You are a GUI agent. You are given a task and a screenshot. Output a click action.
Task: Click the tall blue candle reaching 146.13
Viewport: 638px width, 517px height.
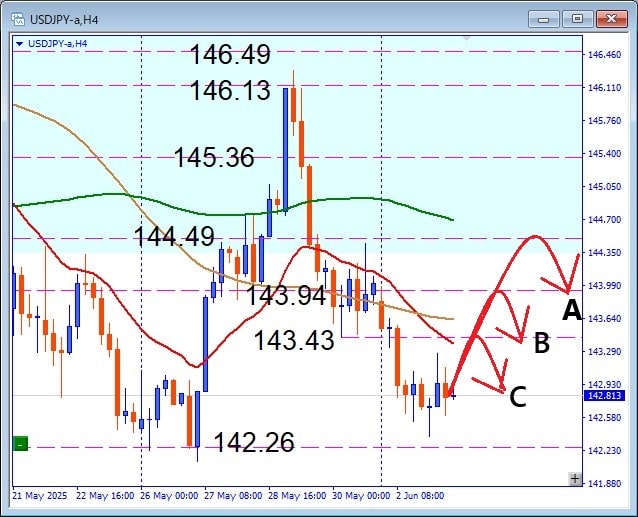click(x=286, y=150)
